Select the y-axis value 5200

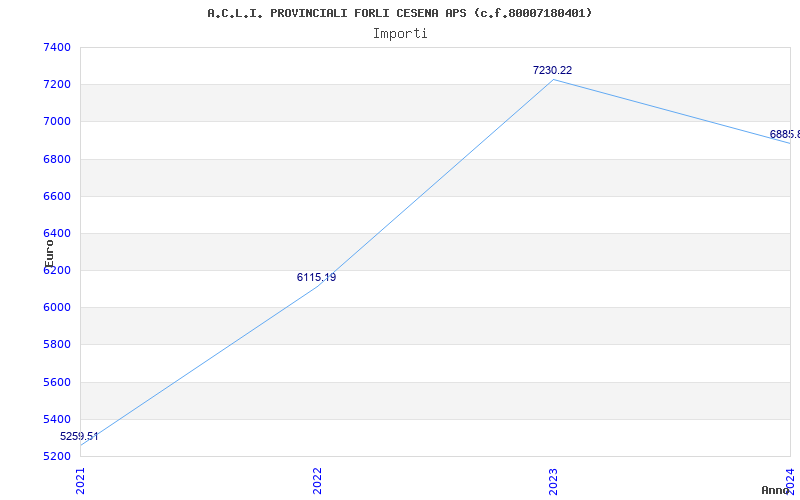point(57,456)
